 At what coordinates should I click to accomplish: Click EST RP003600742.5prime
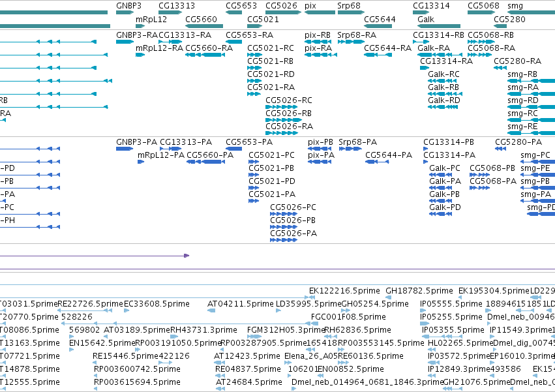click(x=137, y=369)
